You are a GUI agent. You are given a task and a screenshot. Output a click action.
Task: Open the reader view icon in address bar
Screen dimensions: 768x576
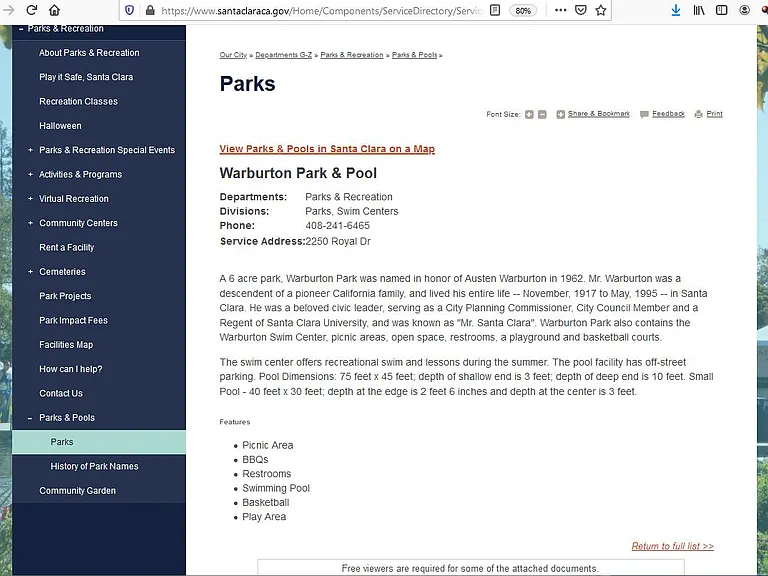495,10
